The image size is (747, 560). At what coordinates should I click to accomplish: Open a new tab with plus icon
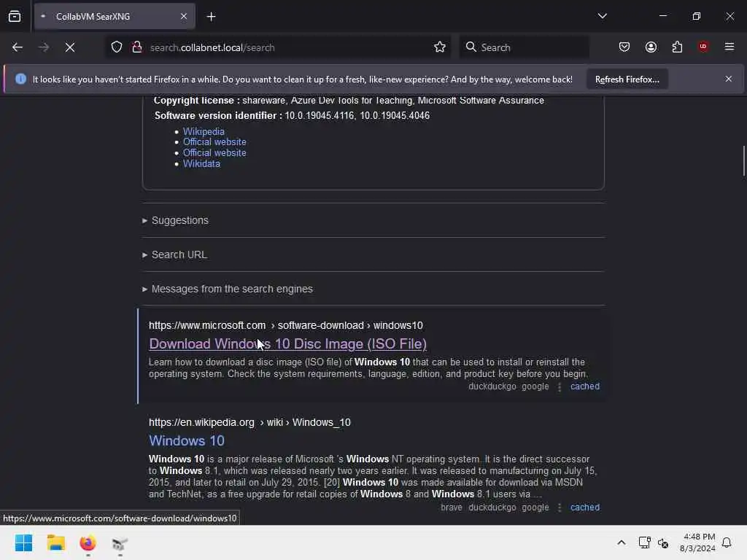(211, 17)
